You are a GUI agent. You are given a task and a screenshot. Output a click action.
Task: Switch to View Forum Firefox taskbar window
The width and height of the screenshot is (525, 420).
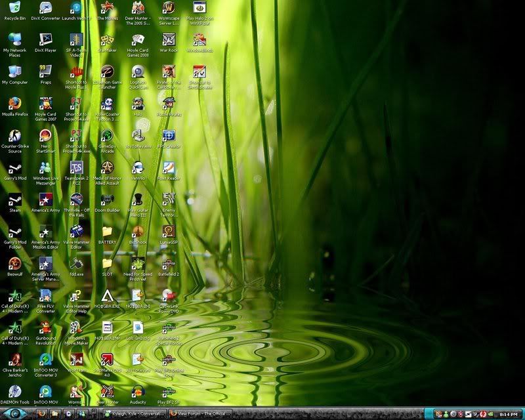200,413
